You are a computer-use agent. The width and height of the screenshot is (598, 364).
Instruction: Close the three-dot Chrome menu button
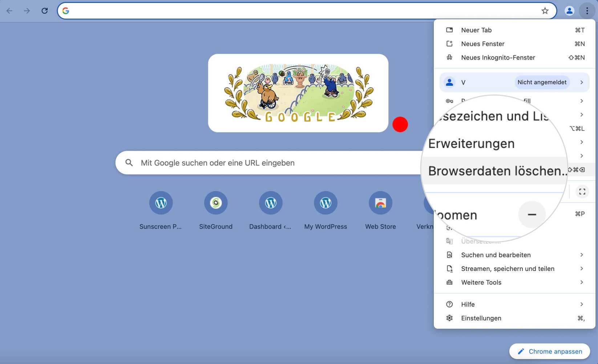(587, 11)
